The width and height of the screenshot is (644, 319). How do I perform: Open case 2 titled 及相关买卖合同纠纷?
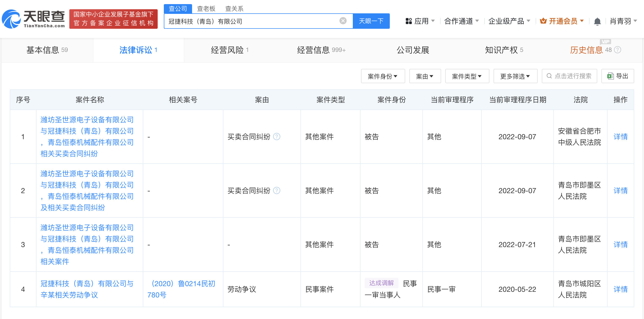87,191
